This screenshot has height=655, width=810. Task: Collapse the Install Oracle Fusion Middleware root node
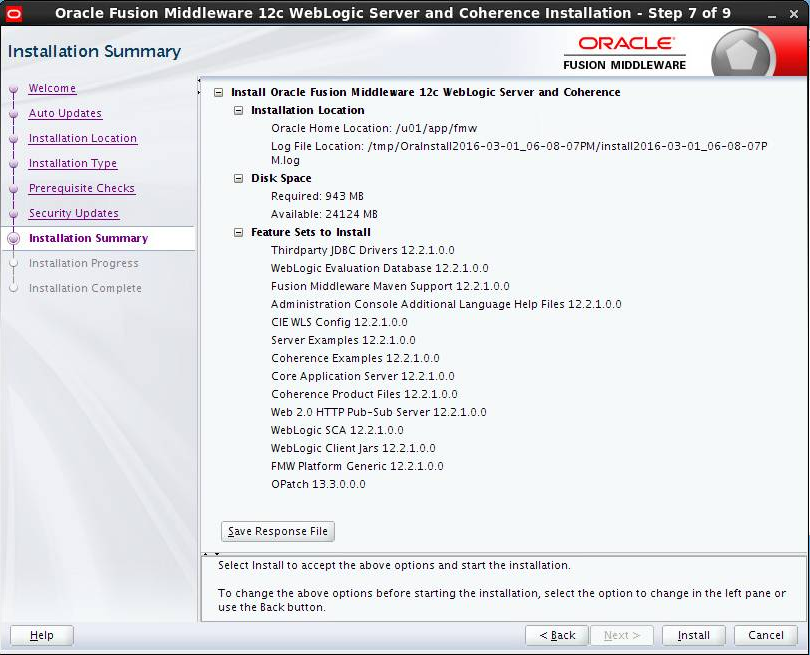(219, 92)
